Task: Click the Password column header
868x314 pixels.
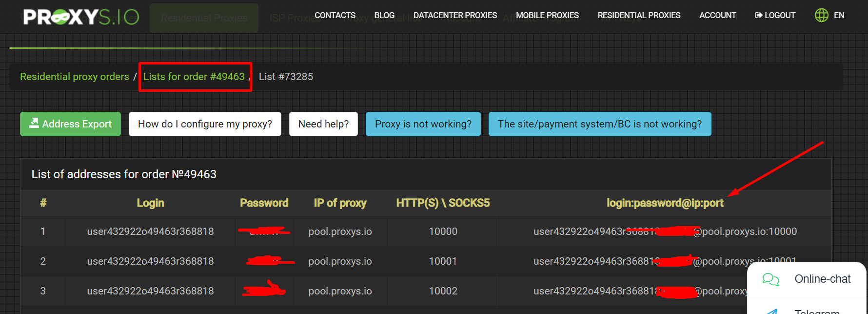Action: (264, 203)
